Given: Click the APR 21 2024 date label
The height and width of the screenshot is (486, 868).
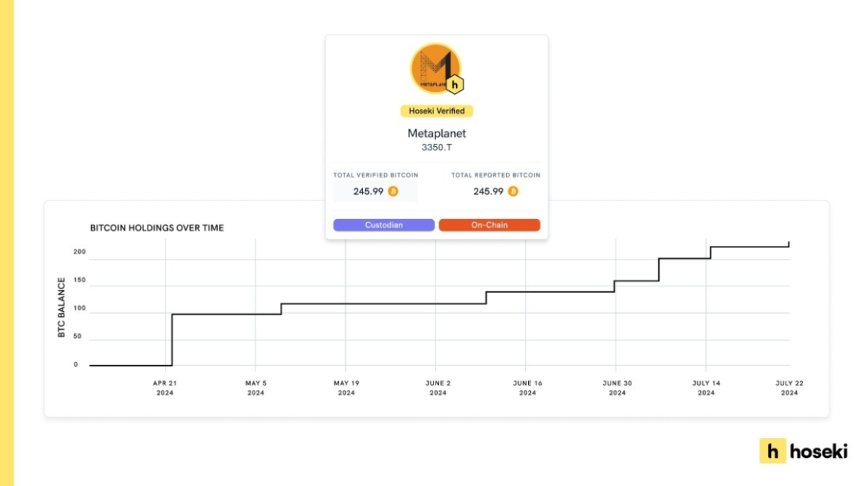Looking at the screenshot, I should click(x=165, y=388).
